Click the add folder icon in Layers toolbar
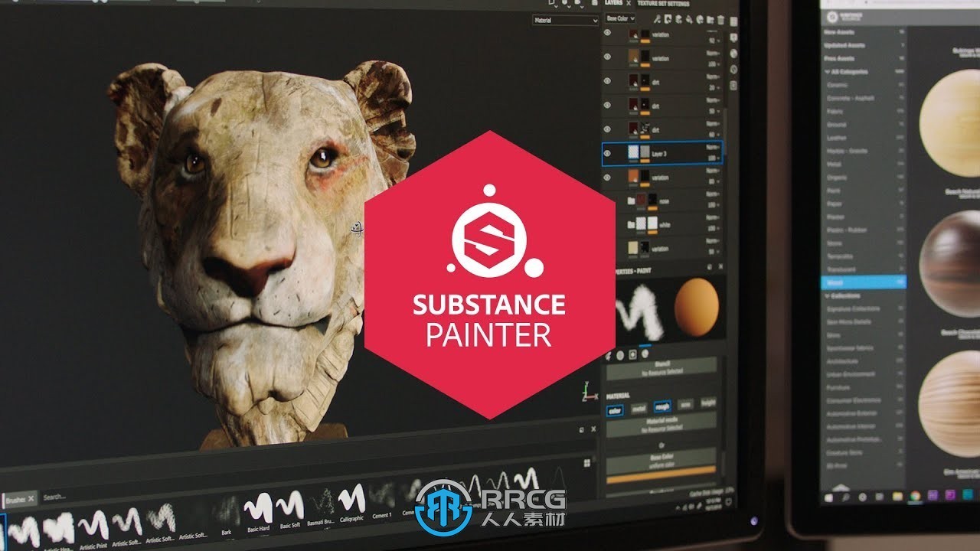The width and height of the screenshot is (980, 551). pyautogui.click(x=710, y=20)
